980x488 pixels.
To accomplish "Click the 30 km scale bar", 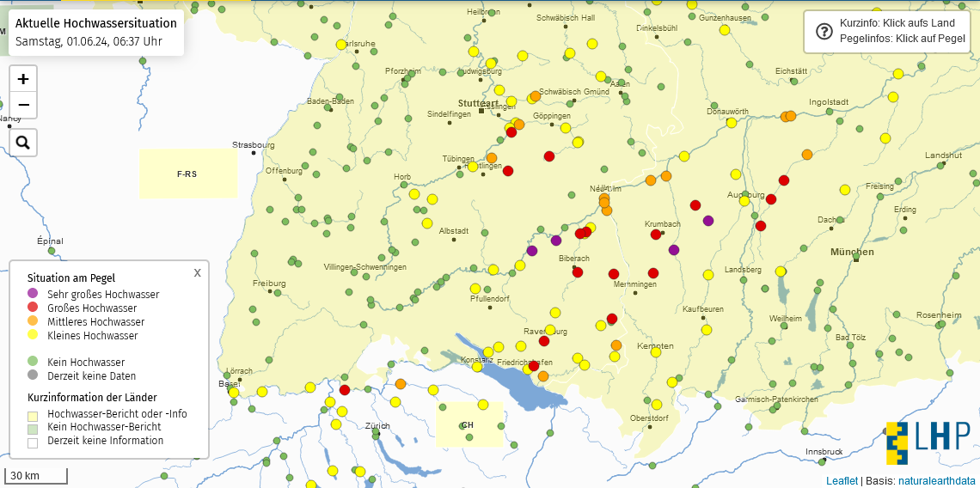I will pos(36,476).
